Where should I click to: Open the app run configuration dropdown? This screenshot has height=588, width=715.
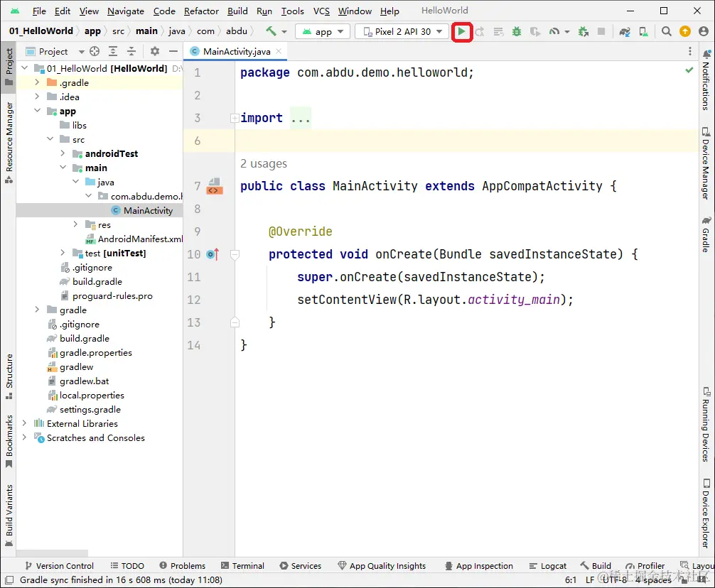pyautogui.click(x=323, y=31)
